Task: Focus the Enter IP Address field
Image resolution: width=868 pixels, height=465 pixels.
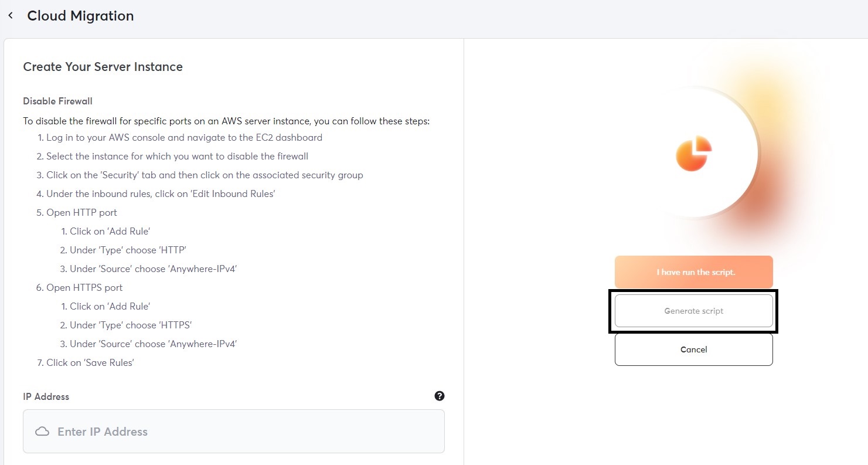Action: click(246, 432)
